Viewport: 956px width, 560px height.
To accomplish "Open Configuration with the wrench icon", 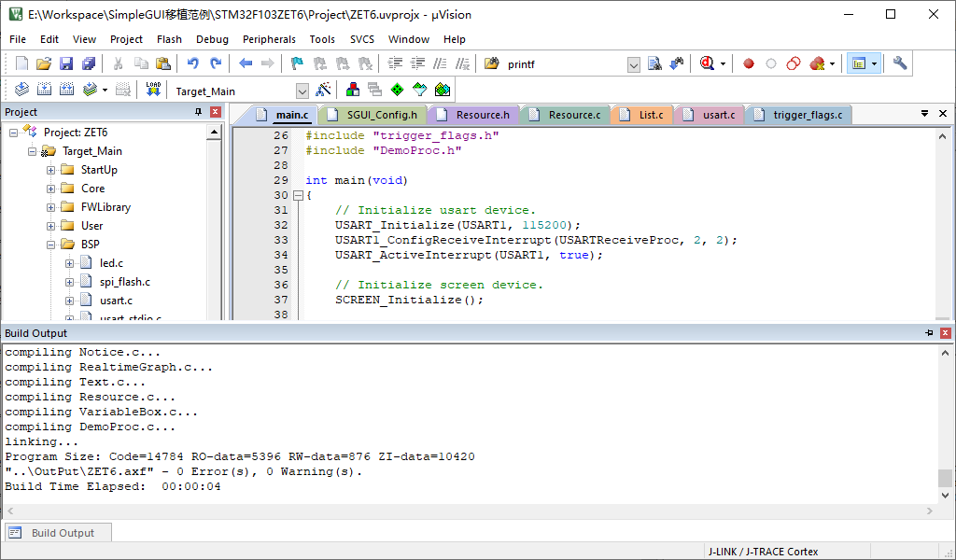I will 900,63.
